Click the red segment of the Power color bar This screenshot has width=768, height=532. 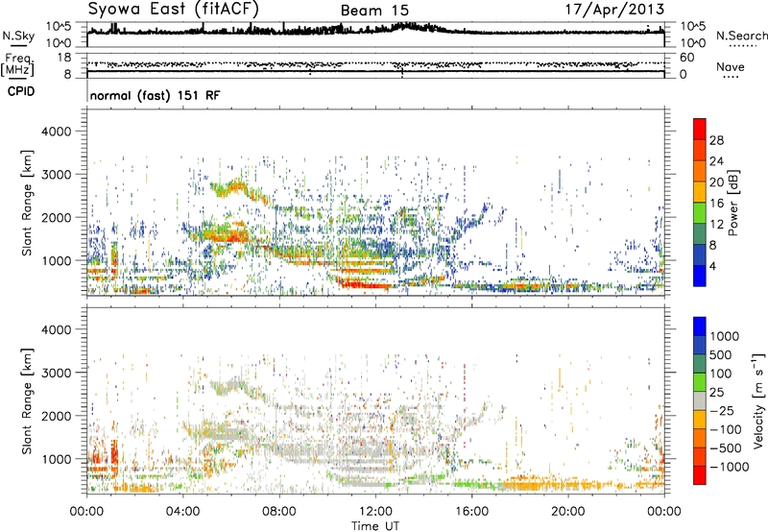click(x=700, y=129)
